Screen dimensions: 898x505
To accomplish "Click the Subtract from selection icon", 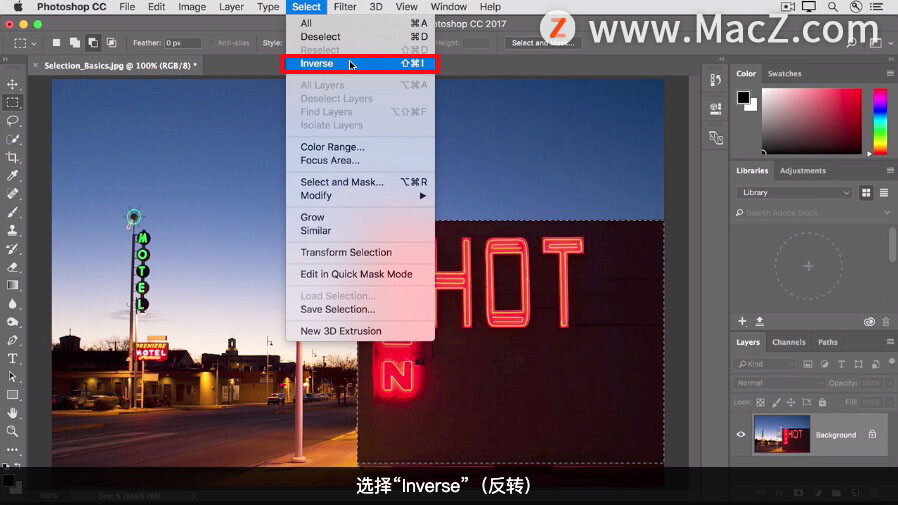I will point(93,42).
